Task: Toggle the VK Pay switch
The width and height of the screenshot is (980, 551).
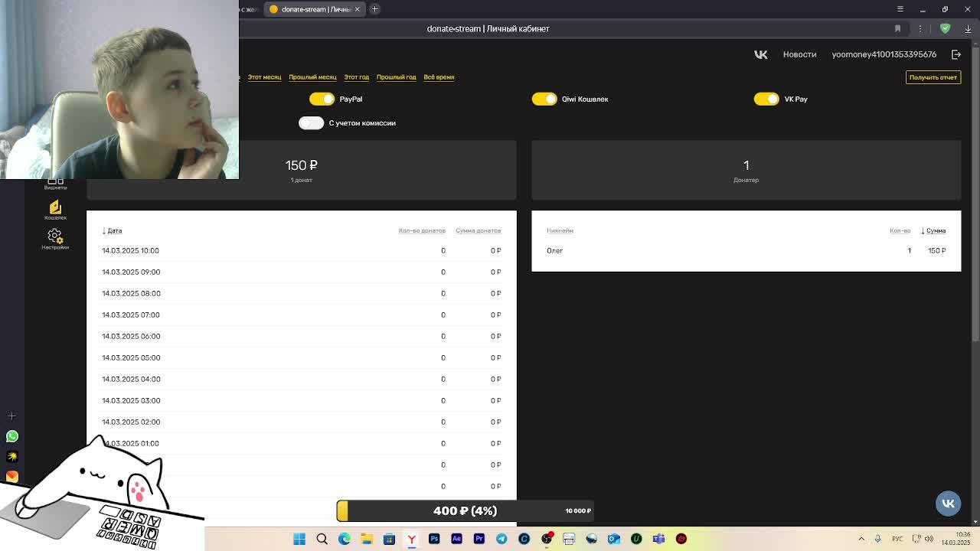Action: coord(766,99)
